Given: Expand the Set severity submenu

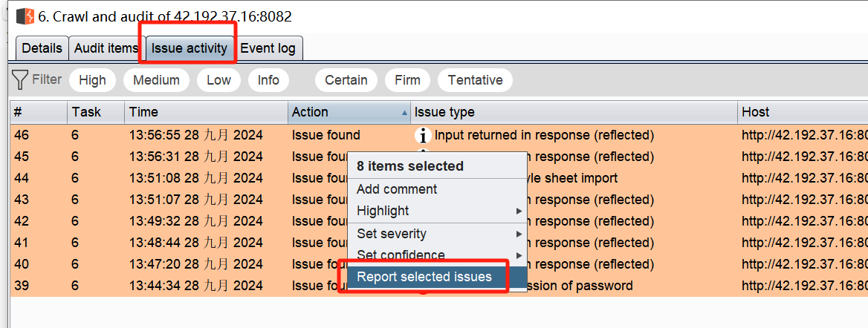Looking at the screenshot, I should 438,234.
